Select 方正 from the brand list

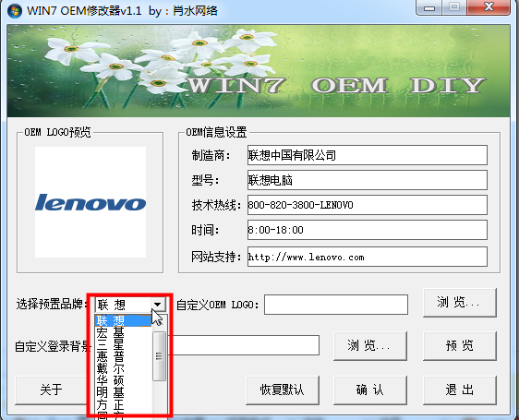[x=123, y=404]
